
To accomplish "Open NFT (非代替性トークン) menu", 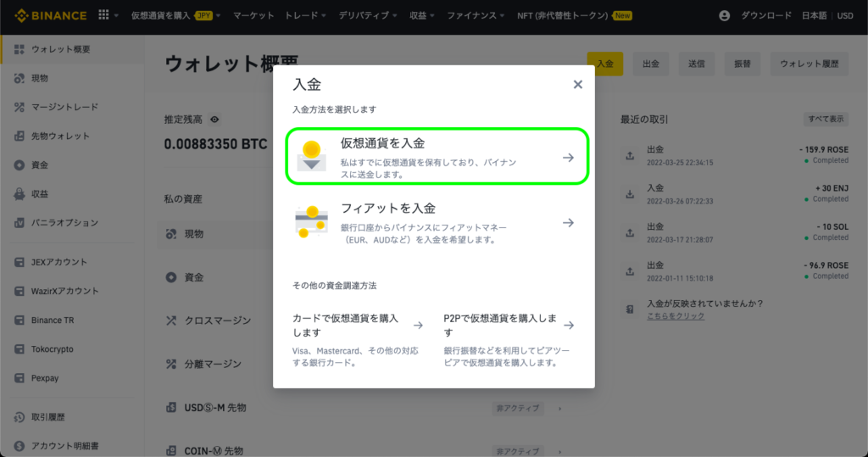I will pyautogui.click(x=574, y=15).
